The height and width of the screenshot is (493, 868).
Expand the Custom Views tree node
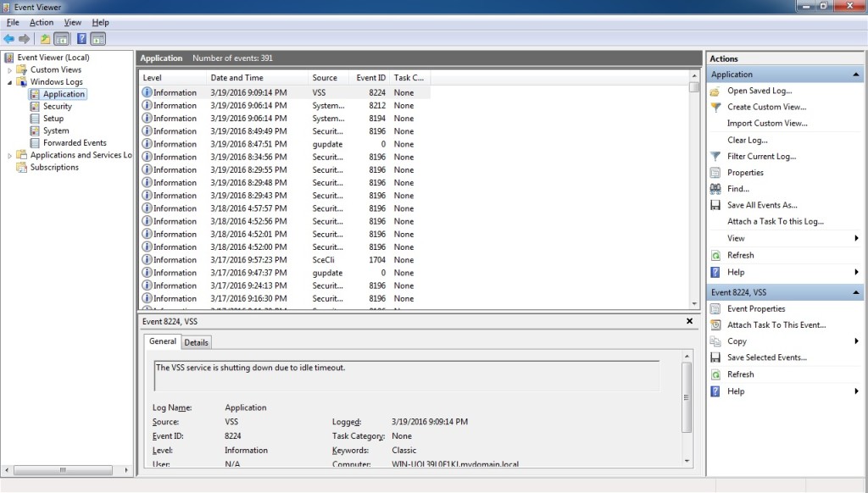(x=8, y=69)
